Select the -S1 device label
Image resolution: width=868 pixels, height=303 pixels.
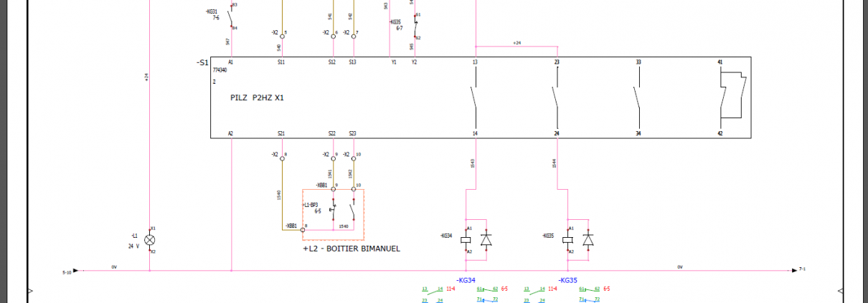pyautogui.click(x=202, y=63)
